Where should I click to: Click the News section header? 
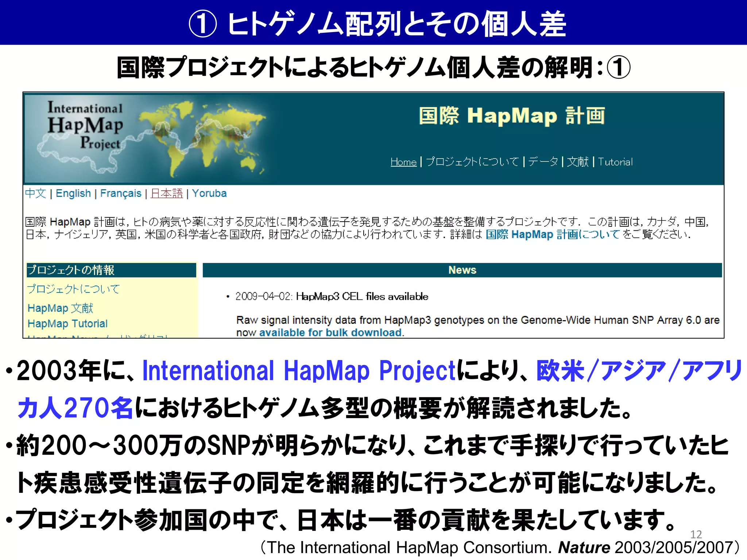coord(462,270)
